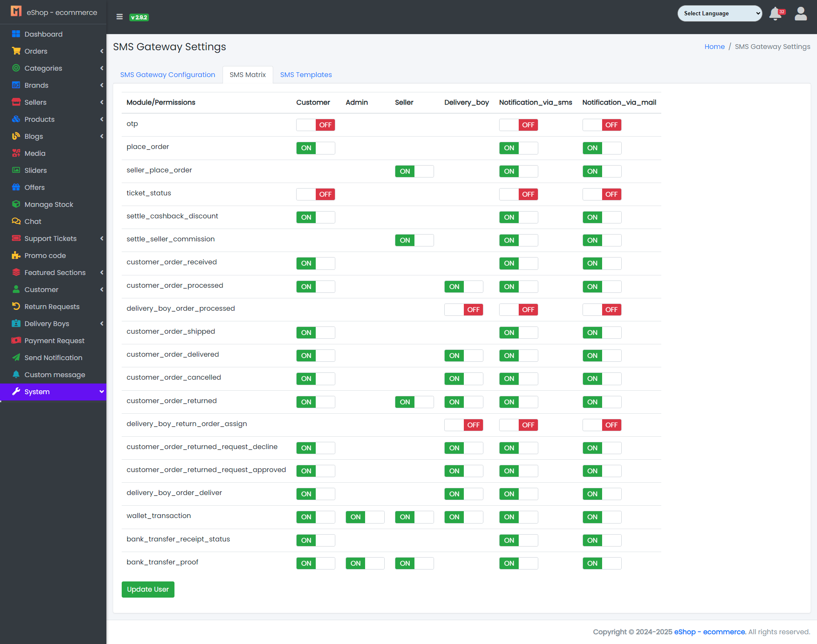Switch to SMS Templates tab
The width and height of the screenshot is (817, 644).
(306, 75)
